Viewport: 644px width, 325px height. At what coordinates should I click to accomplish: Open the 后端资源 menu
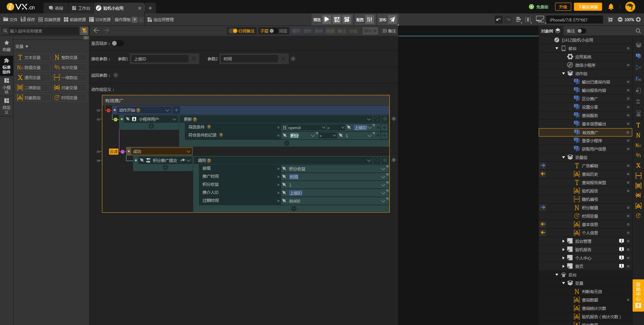point(49,19)
